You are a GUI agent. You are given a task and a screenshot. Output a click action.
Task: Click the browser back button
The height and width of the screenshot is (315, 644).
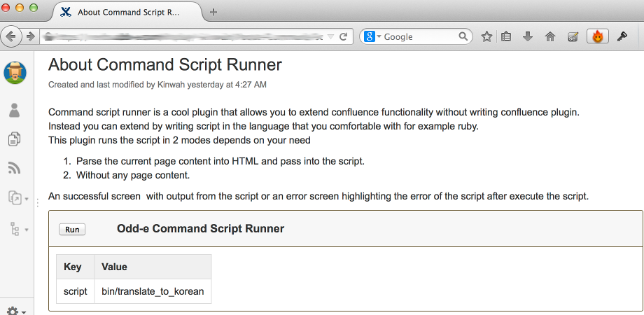(12, 36)
